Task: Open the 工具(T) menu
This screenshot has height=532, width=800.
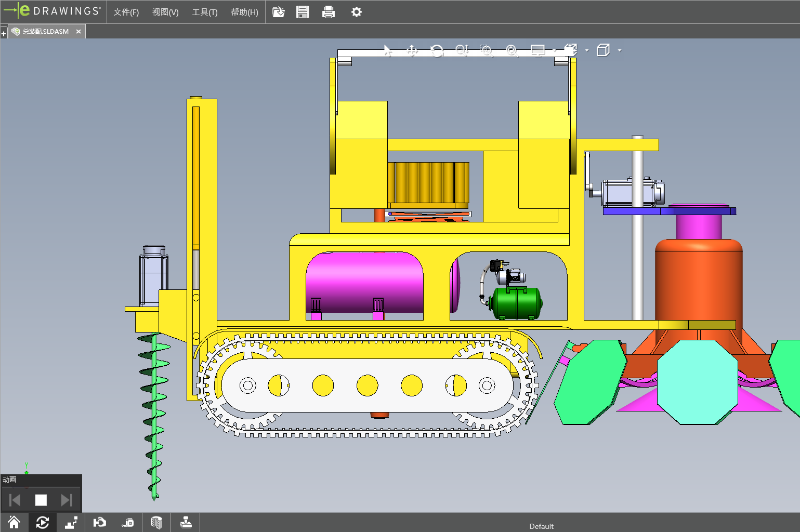Action: [205, 12]
